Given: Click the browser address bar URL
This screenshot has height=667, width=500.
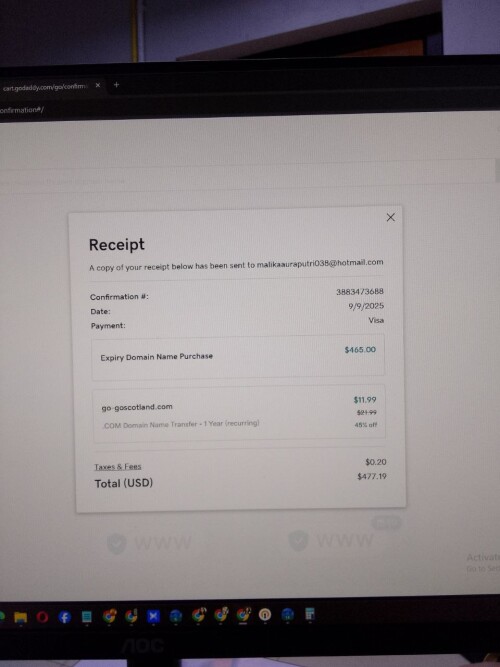Looking at the screenshot, I should tap(21, 110).
